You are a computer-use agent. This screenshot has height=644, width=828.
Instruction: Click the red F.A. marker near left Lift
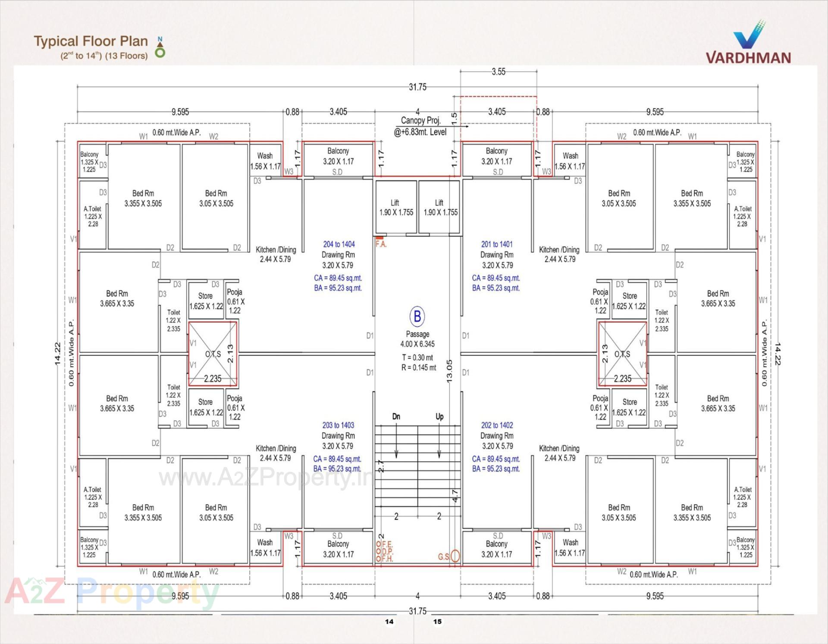[x=379, y=239]
